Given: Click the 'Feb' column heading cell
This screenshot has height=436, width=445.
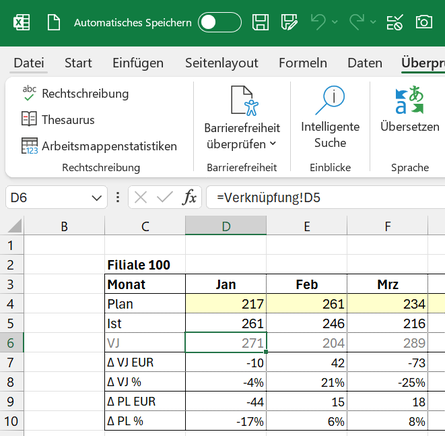Looking at the screenshot, I should tap(307, 284).
